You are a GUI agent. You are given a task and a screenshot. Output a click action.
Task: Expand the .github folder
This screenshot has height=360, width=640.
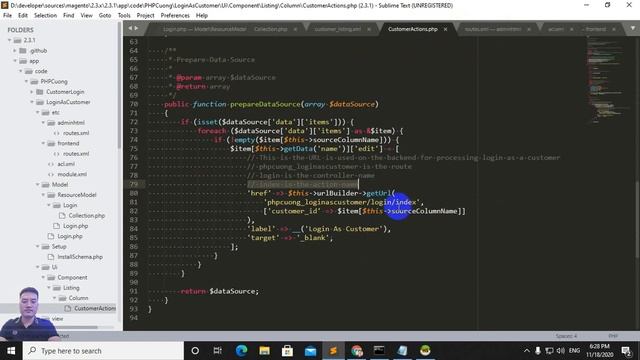pos(15,51)
